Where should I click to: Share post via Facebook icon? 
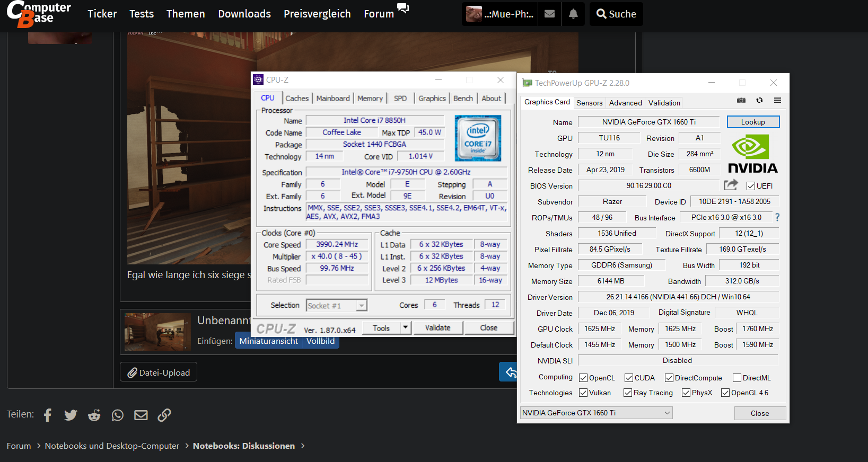(48, 415)
